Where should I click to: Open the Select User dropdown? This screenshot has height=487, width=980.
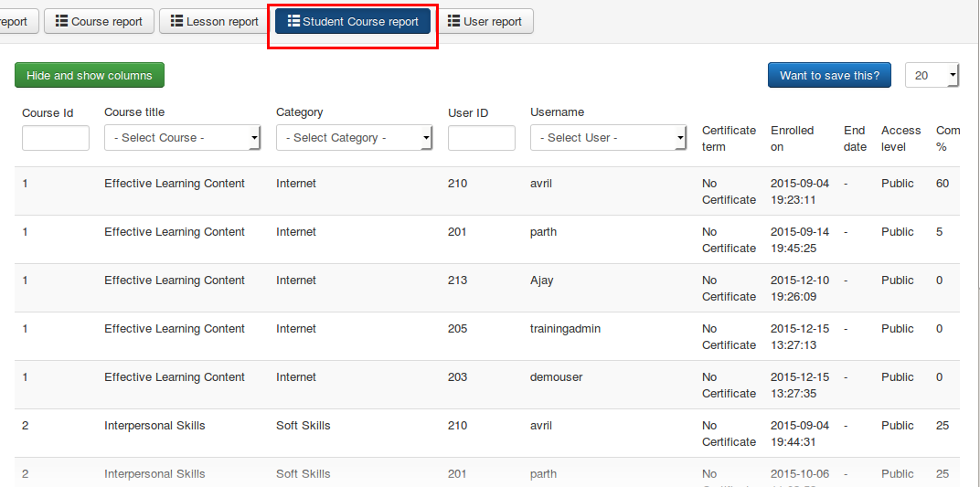click(608, 138)
